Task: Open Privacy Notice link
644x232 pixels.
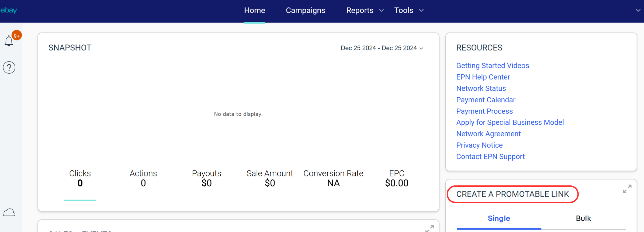Action: 479,145
